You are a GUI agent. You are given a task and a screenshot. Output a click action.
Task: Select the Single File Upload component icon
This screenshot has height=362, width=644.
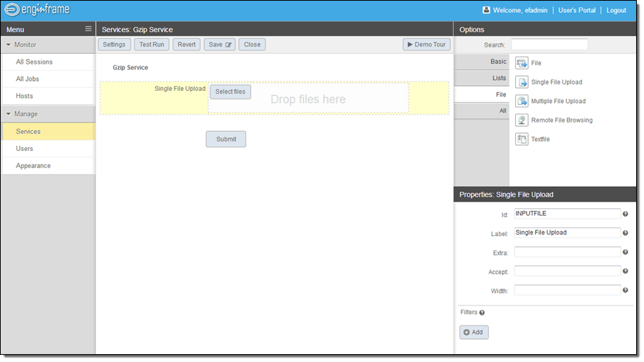tap(522, 82)
